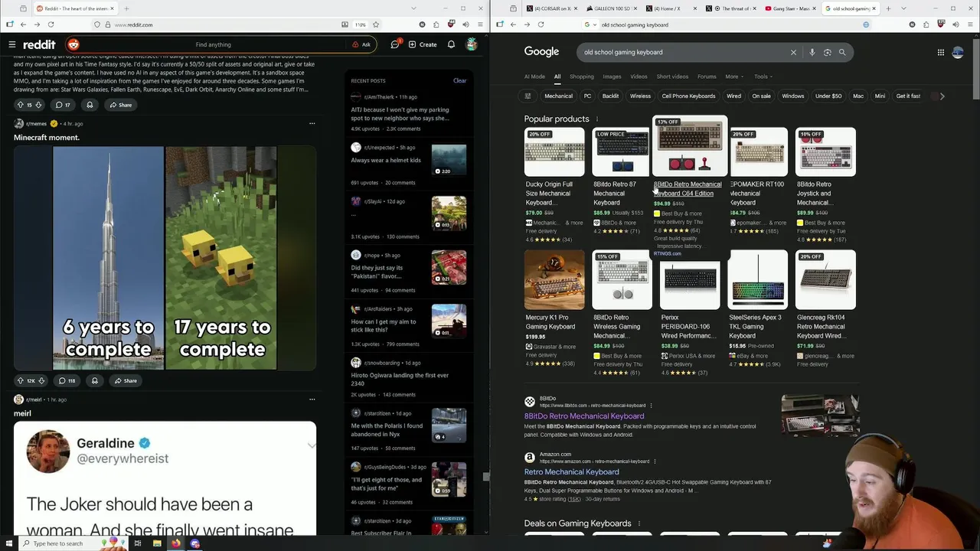The width and height of the screenshot is (980, 551).
Task: Give award on Minecraft moment post
Action: (95, 380)
